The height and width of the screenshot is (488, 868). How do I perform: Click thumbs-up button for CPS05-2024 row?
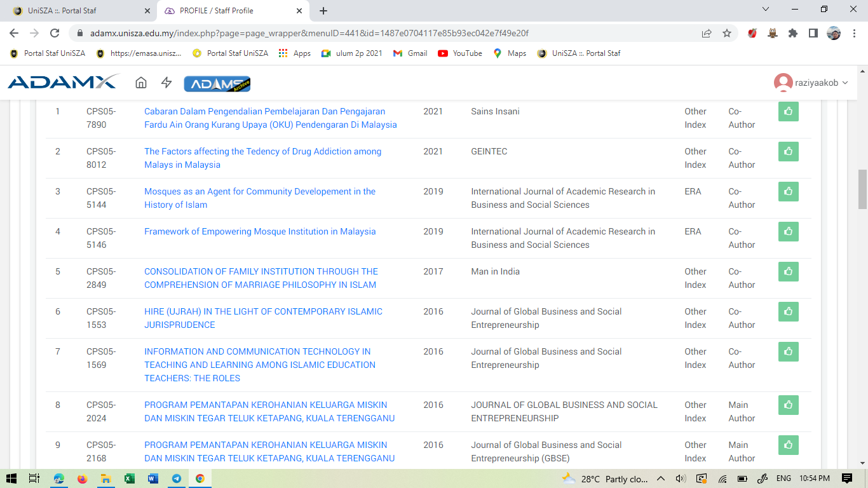click(789, 405)
